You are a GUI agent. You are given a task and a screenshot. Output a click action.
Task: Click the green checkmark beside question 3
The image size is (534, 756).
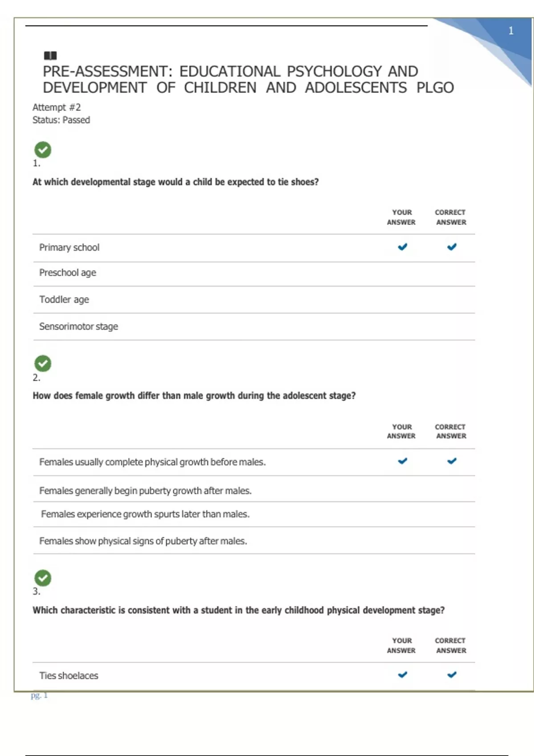(43, 578)
